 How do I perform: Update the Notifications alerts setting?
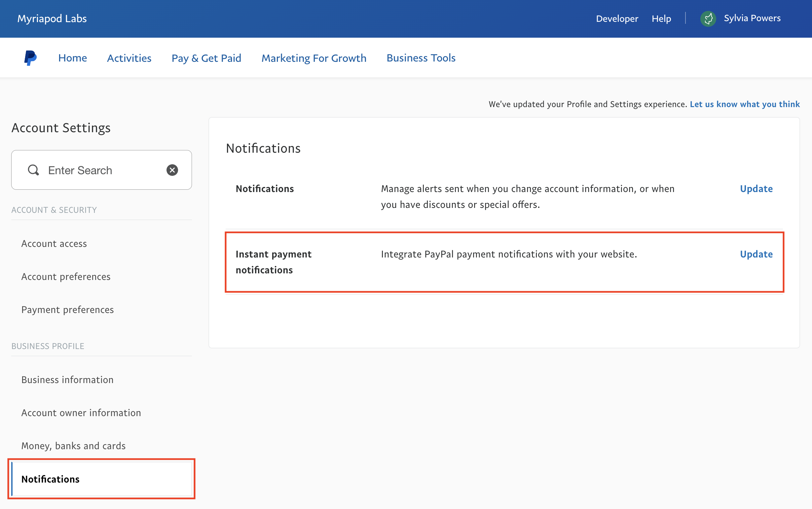pos(756,188)
